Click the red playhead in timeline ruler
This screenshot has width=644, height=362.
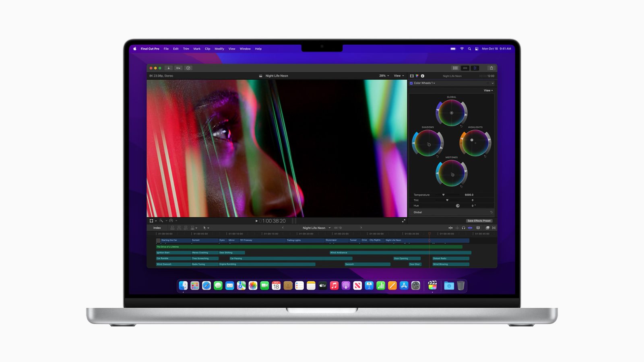(x=429, y=234)
